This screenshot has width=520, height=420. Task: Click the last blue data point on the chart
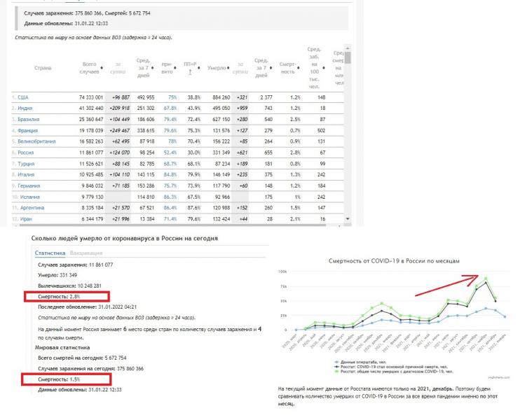pos(505,316)
